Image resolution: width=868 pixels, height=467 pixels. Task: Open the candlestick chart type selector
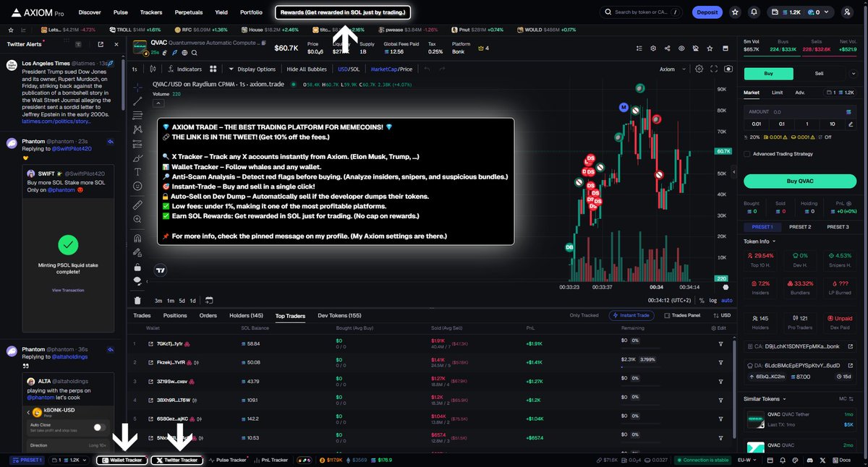153,69
